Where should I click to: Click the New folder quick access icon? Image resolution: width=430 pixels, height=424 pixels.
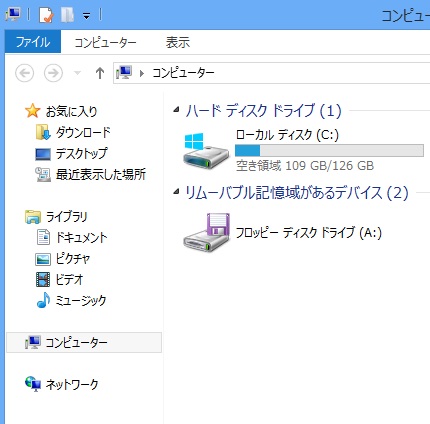click(x=67, y=15)
